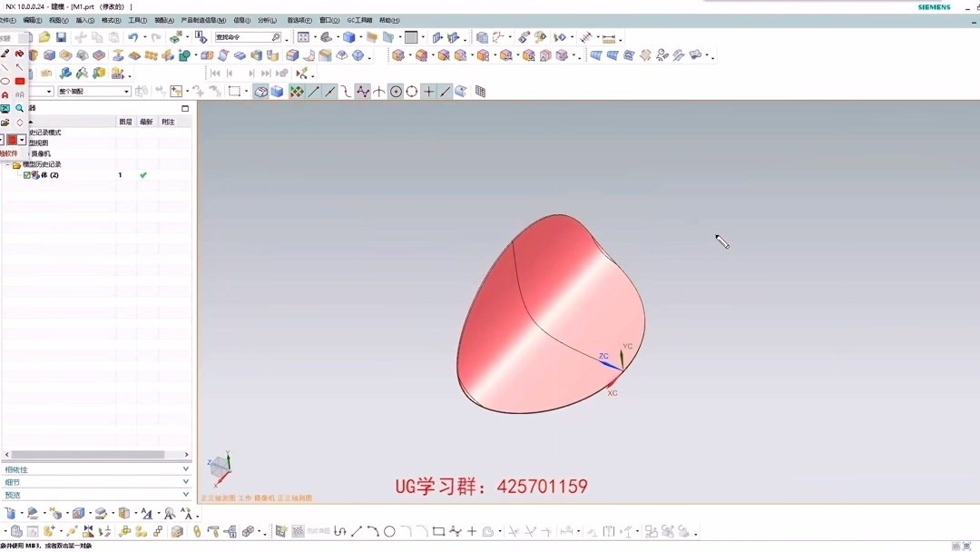Click the Undo icon

click(133, 36)
